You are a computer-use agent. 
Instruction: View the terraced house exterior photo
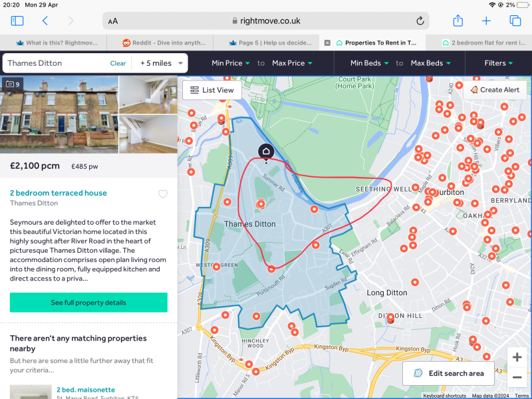(x=59, y=114)
